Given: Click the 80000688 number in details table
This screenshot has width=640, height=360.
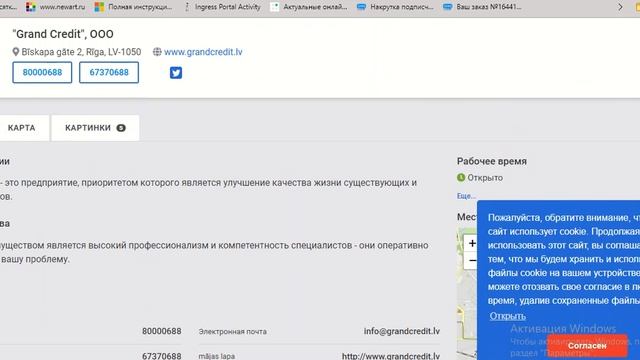Looking at the screenshot, I should [162, 331].
